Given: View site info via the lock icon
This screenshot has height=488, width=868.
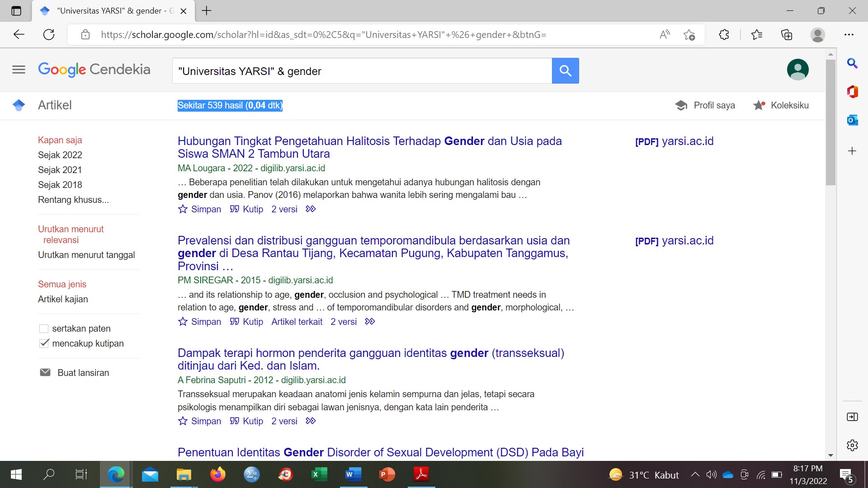Looking at the screenshot, I should coord(85,35).
